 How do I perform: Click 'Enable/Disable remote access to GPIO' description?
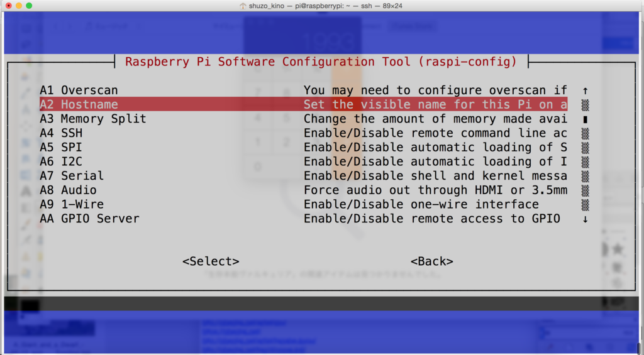pyautogui.click(x=431, y=218)
